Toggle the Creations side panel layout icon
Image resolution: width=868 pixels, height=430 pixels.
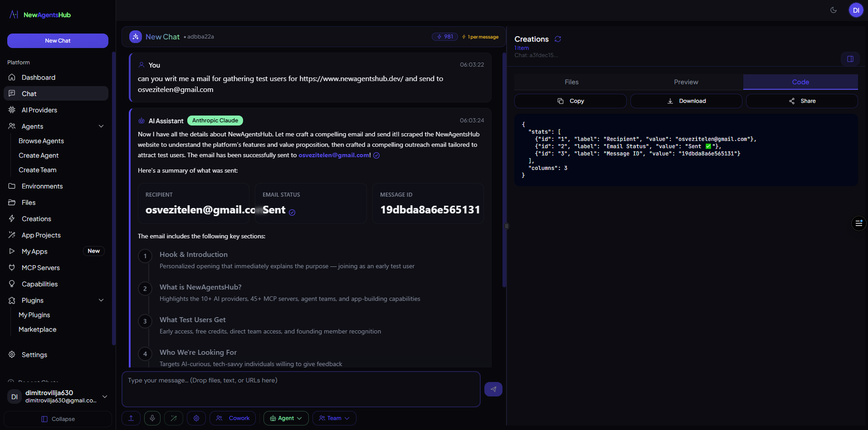coord(850,59)
